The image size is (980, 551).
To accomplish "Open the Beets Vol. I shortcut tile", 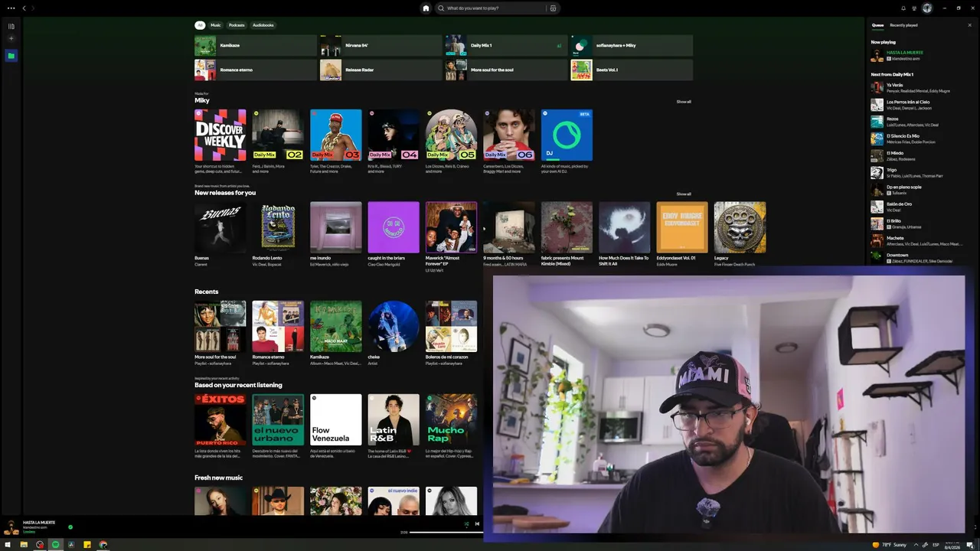I will [x=632, y=70].
